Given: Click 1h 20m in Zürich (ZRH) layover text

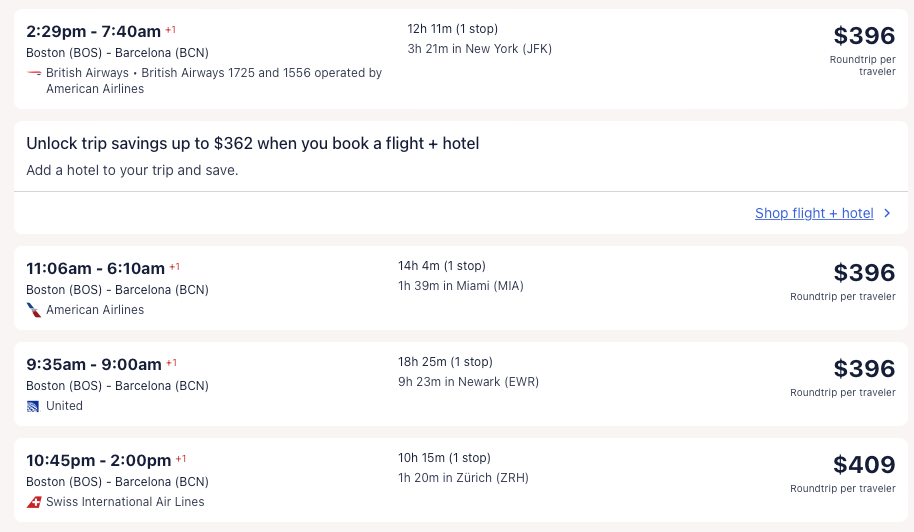Looking at the screenshot, I should pyautogui.click(x=463, y=478).
